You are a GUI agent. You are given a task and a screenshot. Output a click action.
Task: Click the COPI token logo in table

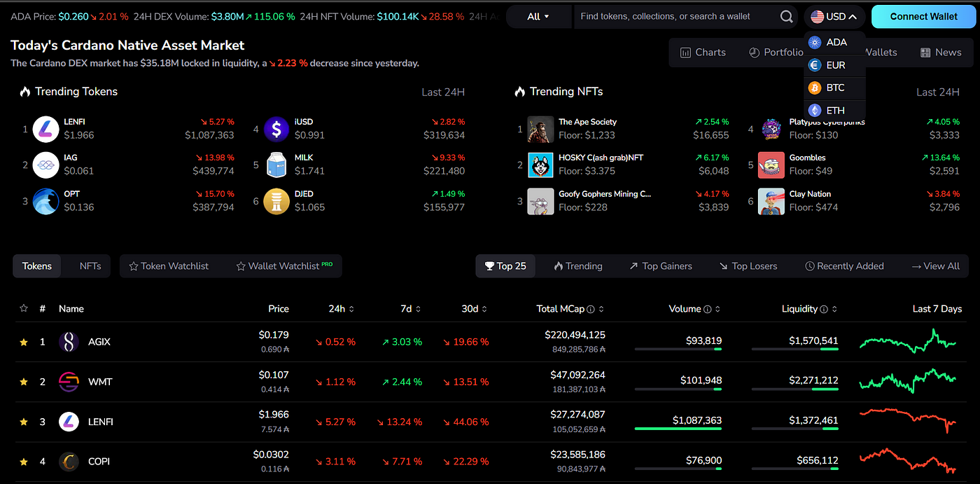pos(69,462)
